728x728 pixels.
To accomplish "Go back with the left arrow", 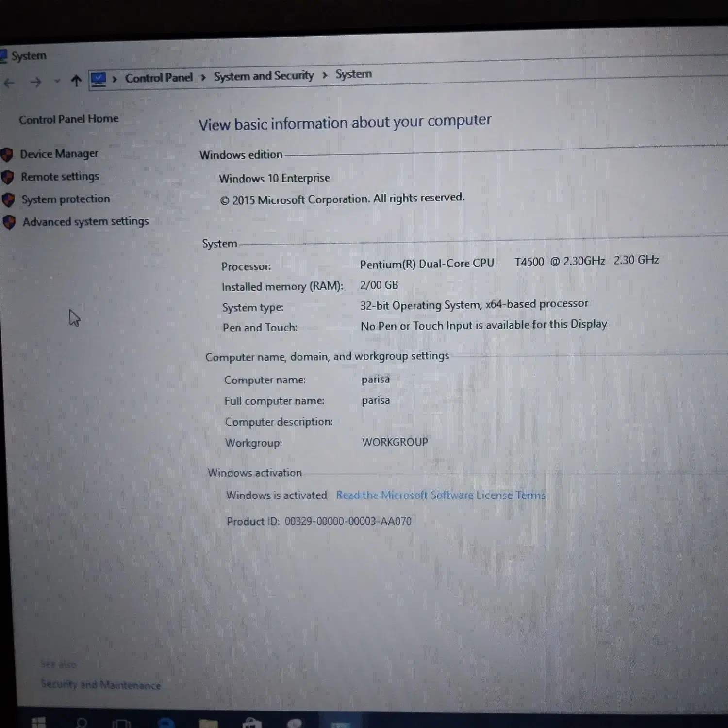I will tap(9, 83).
